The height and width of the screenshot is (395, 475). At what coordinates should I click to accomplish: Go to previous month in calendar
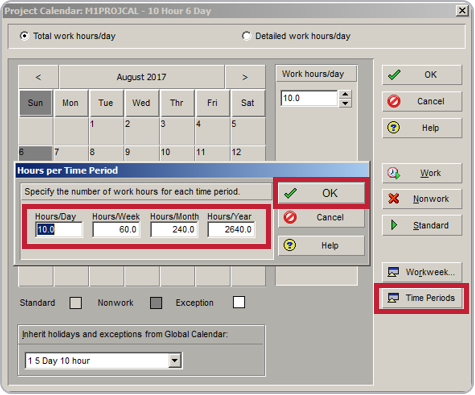click(x=38, y=77)
